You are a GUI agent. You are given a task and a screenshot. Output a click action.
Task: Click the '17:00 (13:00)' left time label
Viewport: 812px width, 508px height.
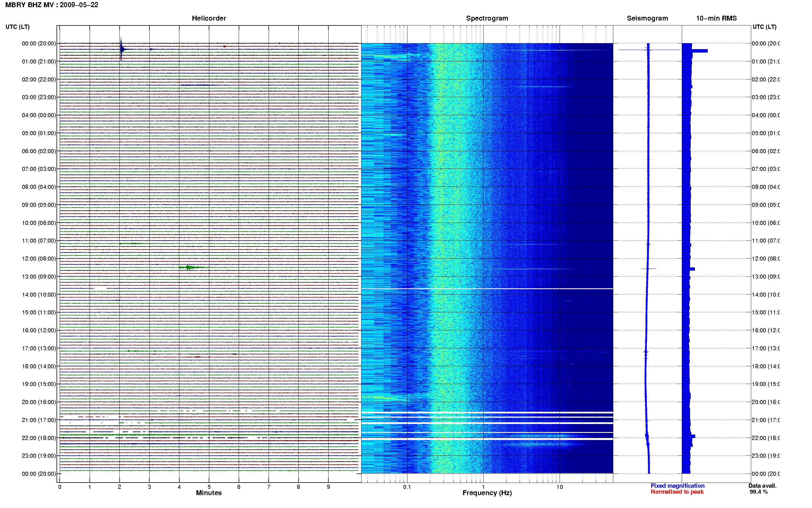(39, 348)
